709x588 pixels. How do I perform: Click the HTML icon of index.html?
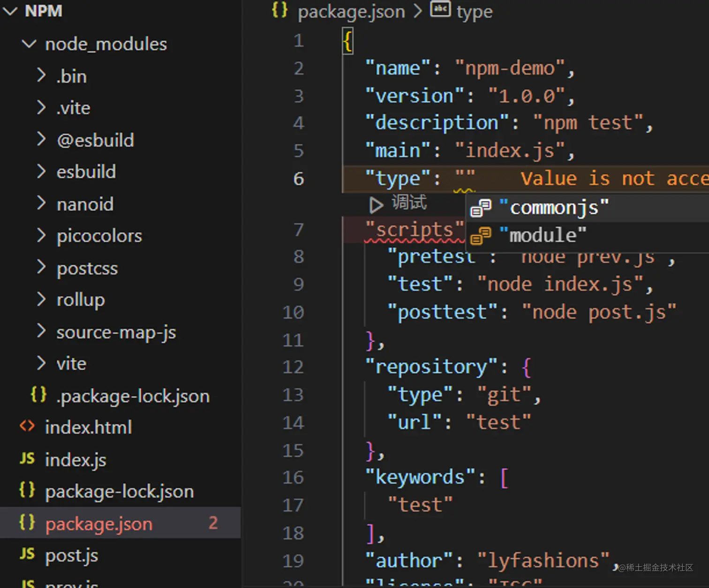(x=27, y=426)
